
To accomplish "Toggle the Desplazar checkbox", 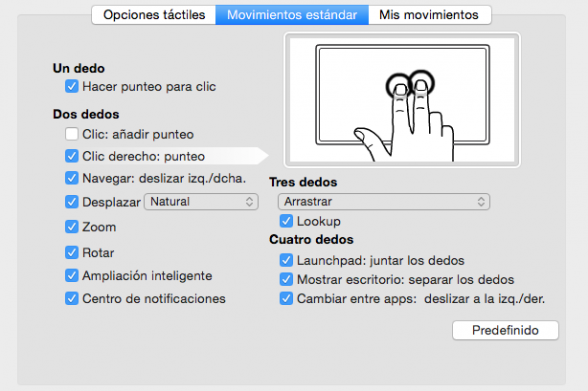I will click(x=72, y=202).
